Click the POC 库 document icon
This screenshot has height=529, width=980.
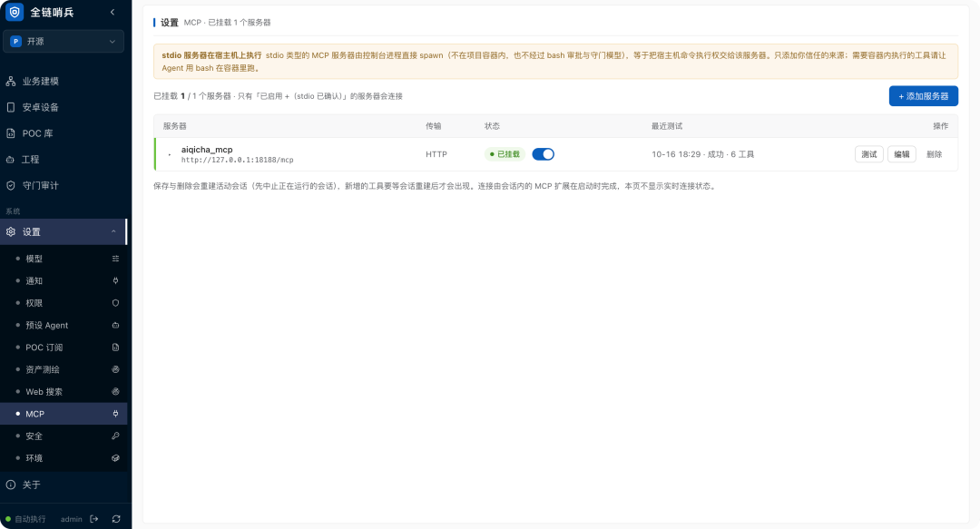[11, 133]
